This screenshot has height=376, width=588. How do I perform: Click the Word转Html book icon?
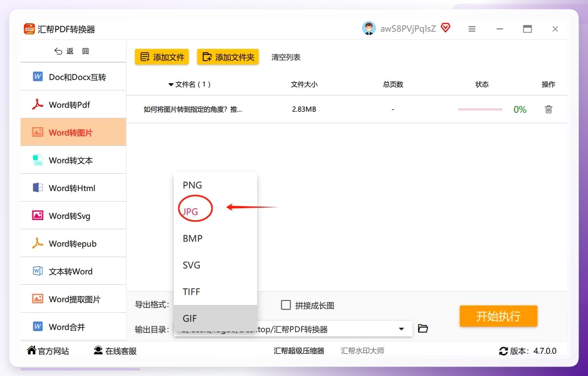(38, 188)
